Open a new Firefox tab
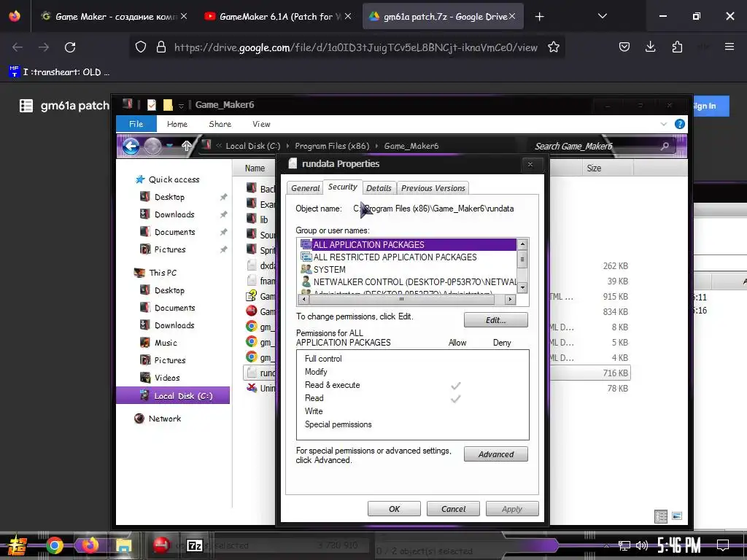 (x=539, y=17)
